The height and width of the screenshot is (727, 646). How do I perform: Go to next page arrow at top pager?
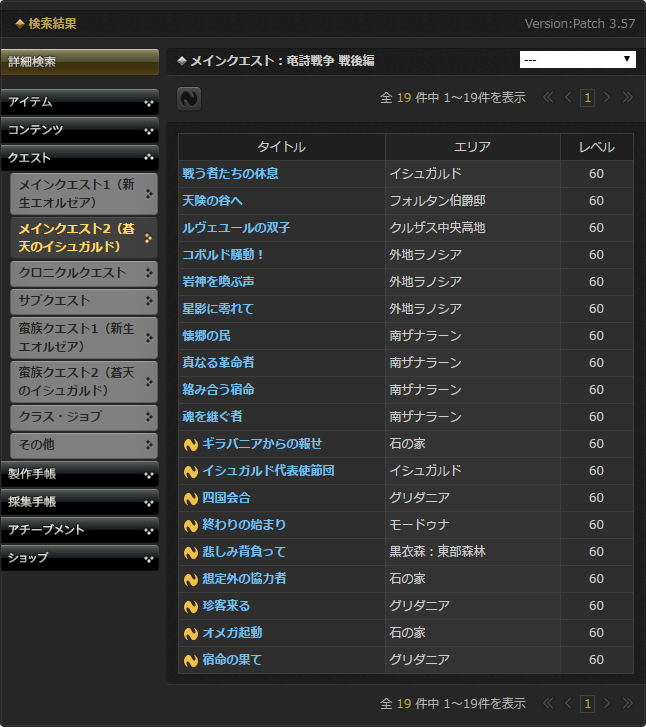coord(608,98)
